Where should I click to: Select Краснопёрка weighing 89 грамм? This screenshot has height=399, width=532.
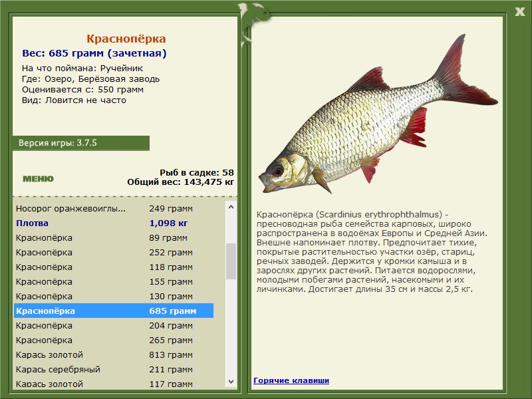click(114, 238)
